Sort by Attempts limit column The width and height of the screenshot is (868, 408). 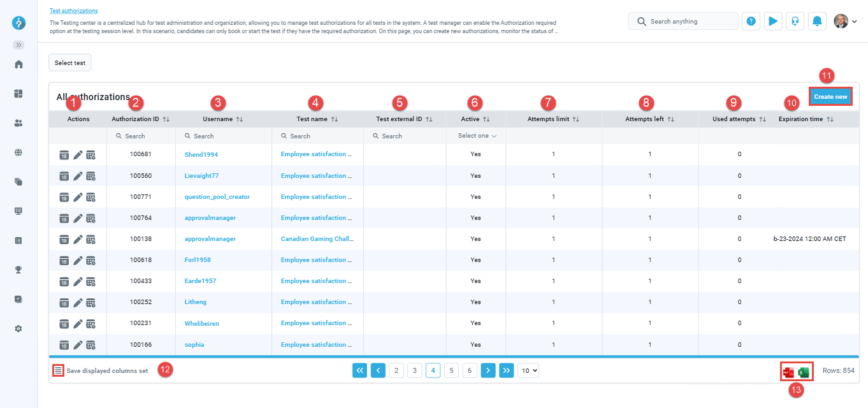pyautogui.click(x=575, y=119)
